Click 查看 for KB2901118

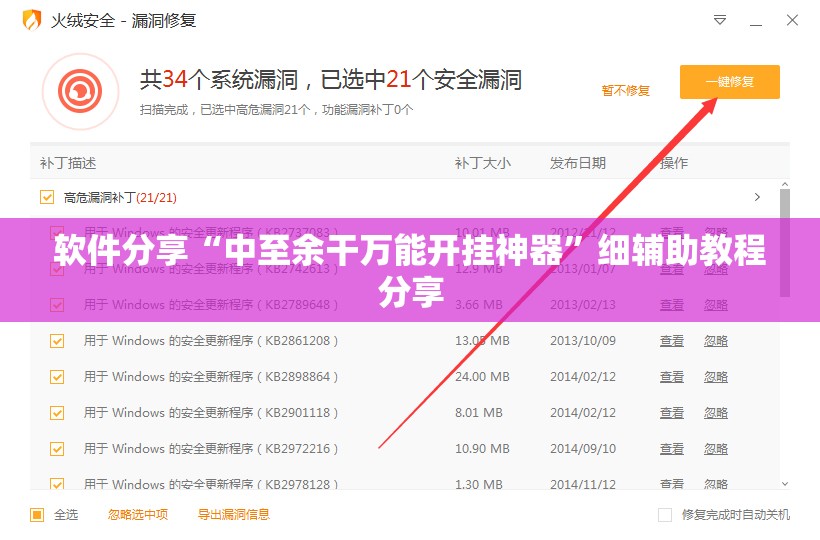click(672, 413)
